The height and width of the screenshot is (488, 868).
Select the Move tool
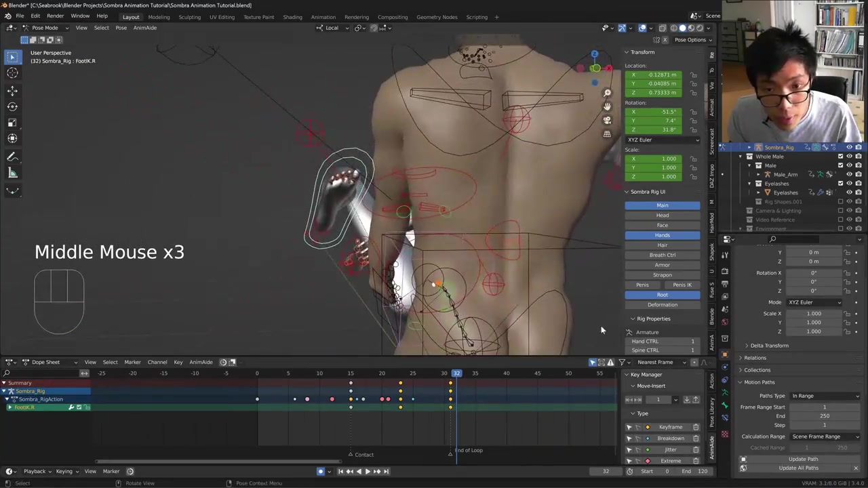(x=12, y=90)
